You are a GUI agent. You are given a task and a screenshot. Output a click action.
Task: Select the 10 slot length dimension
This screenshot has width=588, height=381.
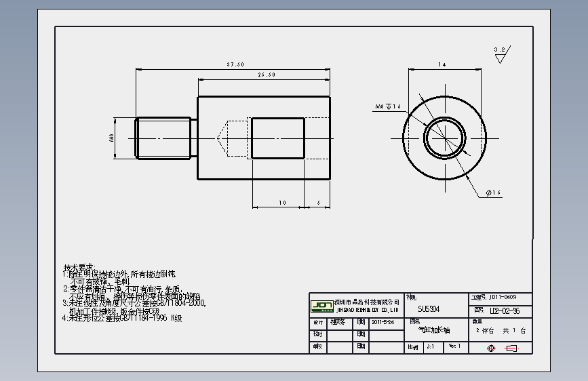click(x=282, y=203)
